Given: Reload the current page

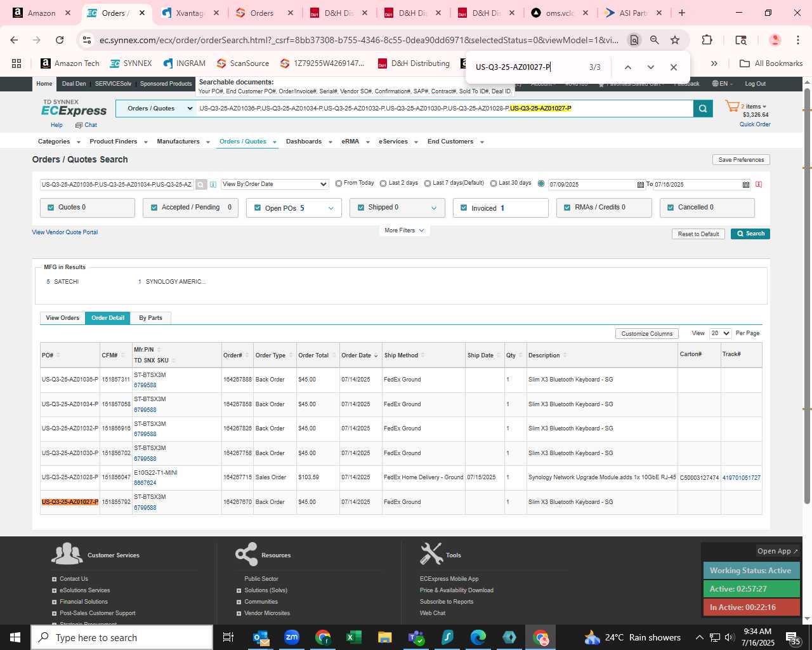Looking at the screenshot, I should click(60, 40).
